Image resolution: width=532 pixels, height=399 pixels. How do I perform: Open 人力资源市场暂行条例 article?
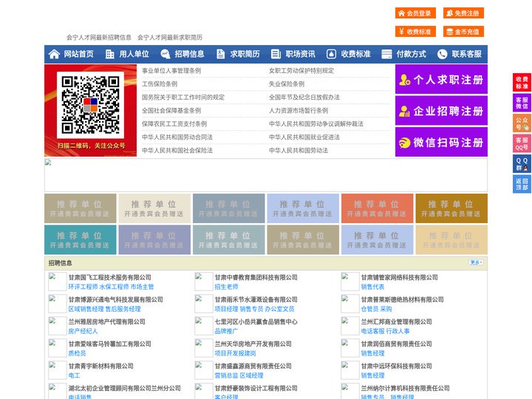(299, 110)
